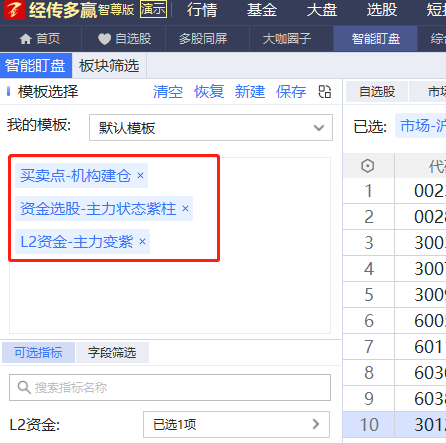Image resolution: width=446 pixels, height=443 pixels.
Task: Click the chevron arrow of 我的模板 combo box
Action: (319, 128)
